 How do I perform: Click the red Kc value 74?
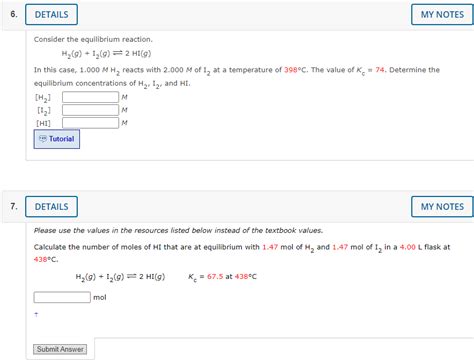point(380,70)
